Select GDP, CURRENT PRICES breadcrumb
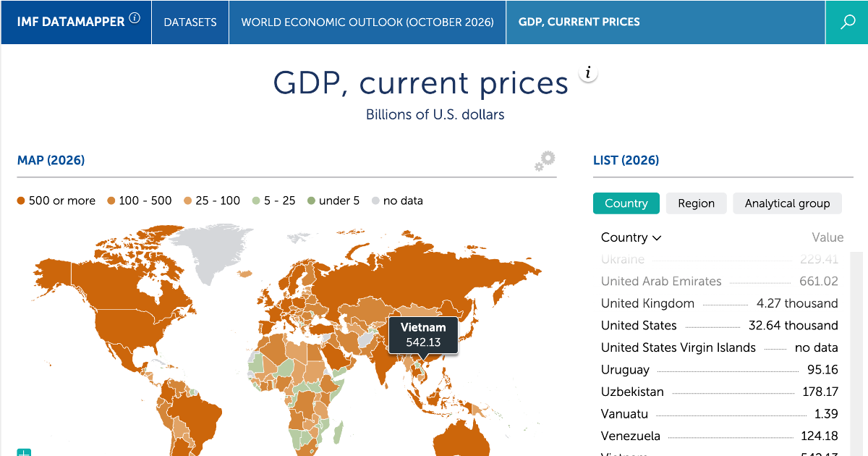 pos(579,22)
